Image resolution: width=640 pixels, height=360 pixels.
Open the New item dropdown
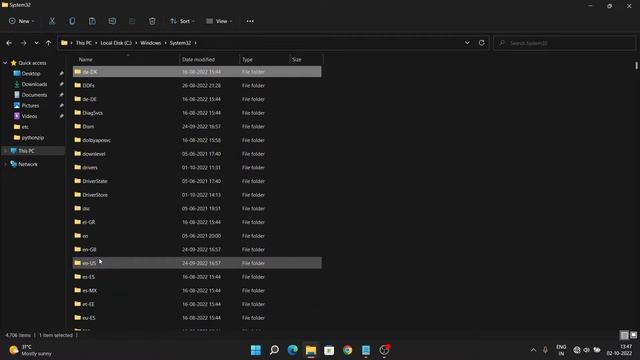point(22,21)
